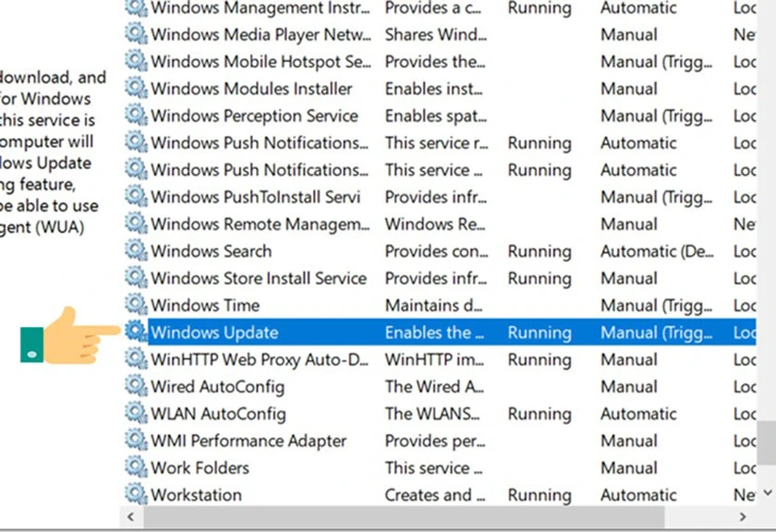776x532 pixels.
Task: Select the Workstation service name
Action: point(197,495)
